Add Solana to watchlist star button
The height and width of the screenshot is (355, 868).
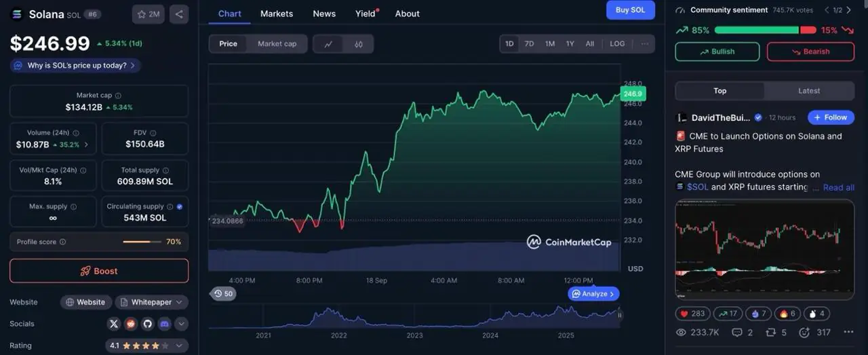(148, 14)
